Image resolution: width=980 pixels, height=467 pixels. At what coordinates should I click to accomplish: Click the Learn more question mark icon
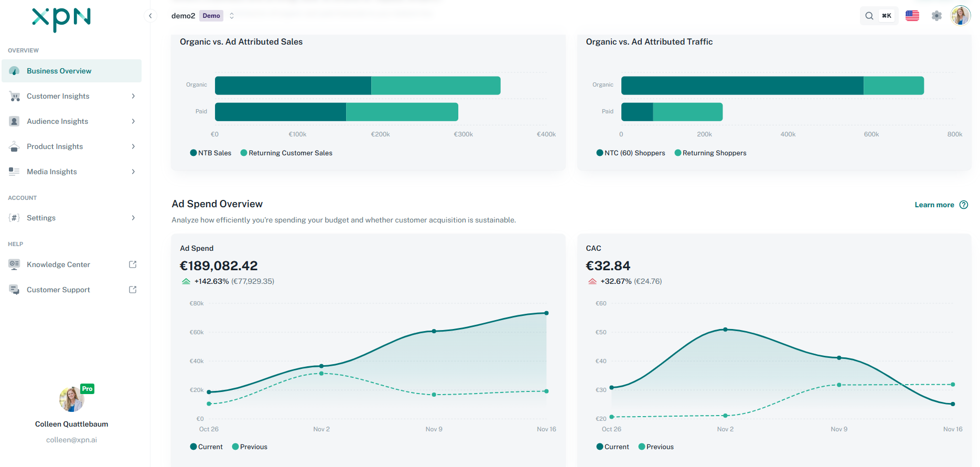point(964,205)
